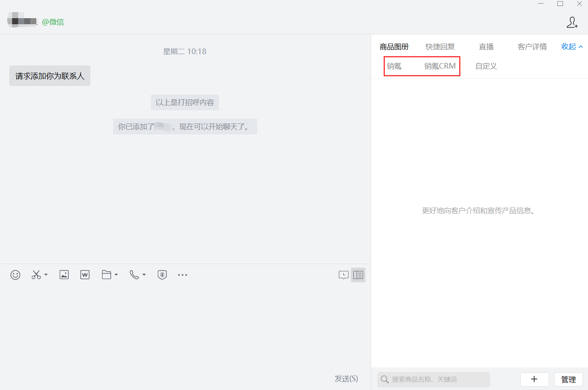Open the chat history icon
The width and height of the screenshot is (588, 390).
coord(343,275)
